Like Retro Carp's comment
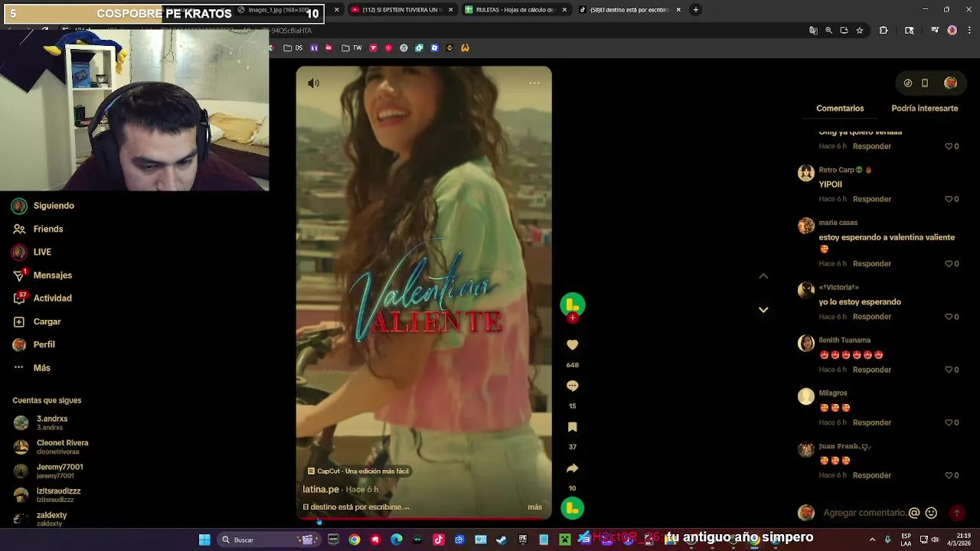Screen dimensions: 980x551 pos(949,199)
